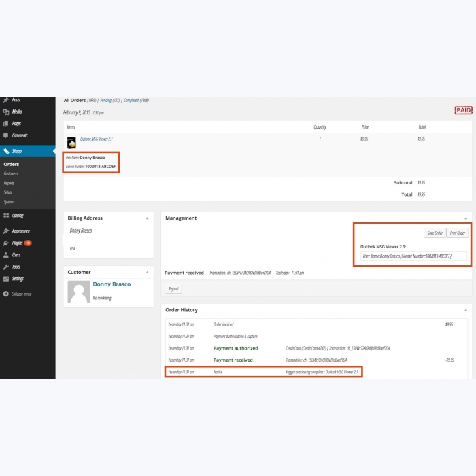Collapse the Billing Address panel

(x=148, y=218)
